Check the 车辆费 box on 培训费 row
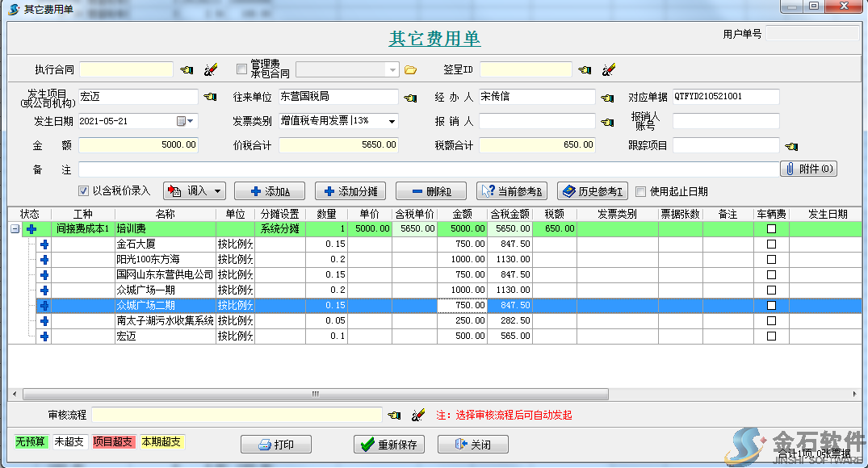Image resolution: width=868 pixels, height=468 pixels. point(771,228)
